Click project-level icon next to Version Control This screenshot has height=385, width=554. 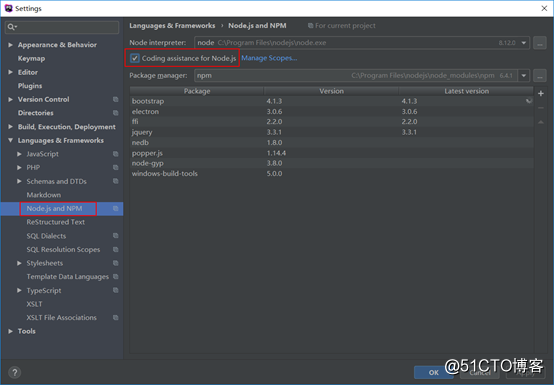click(116, 99)
